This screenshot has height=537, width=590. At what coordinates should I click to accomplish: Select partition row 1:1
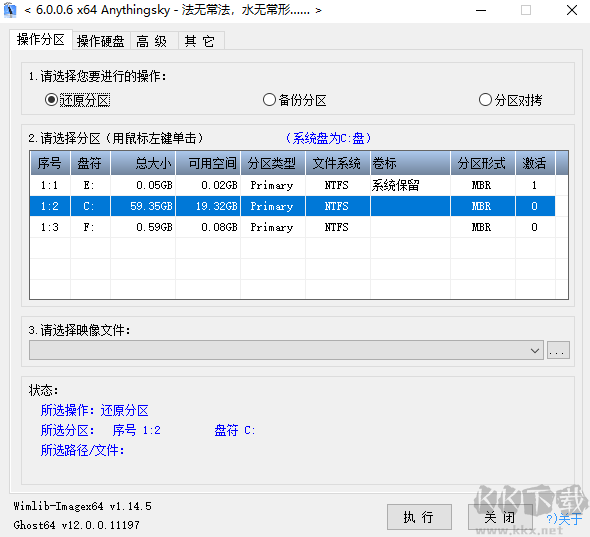292,185
